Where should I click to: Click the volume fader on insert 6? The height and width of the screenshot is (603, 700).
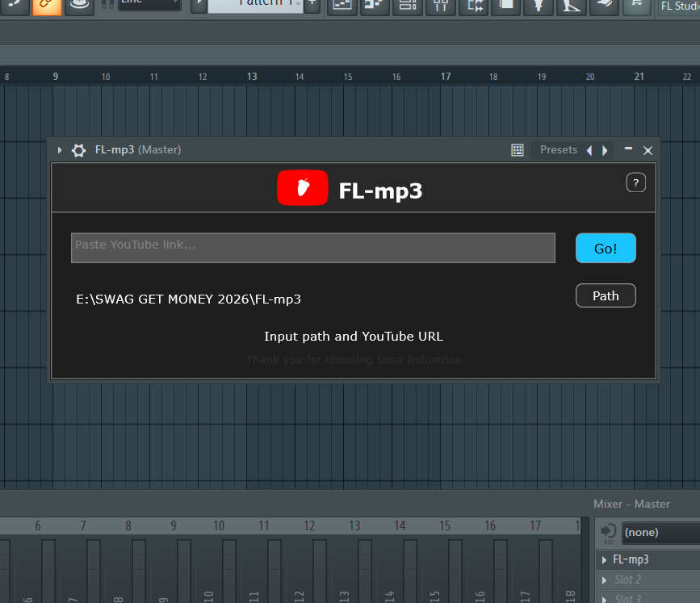tap(48, 572)
